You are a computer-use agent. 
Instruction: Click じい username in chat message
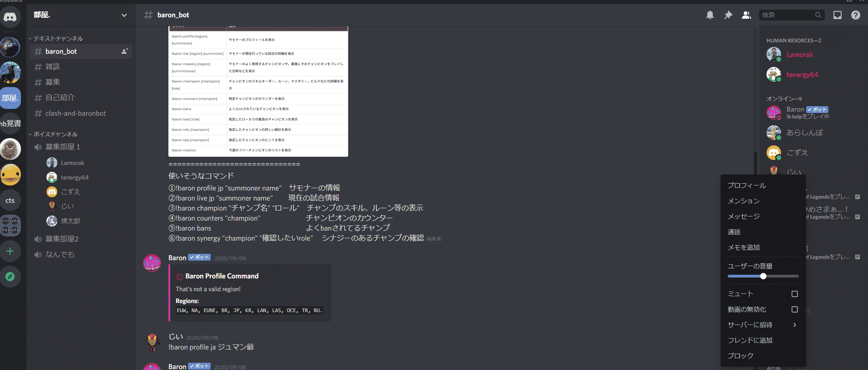[176, 337]
